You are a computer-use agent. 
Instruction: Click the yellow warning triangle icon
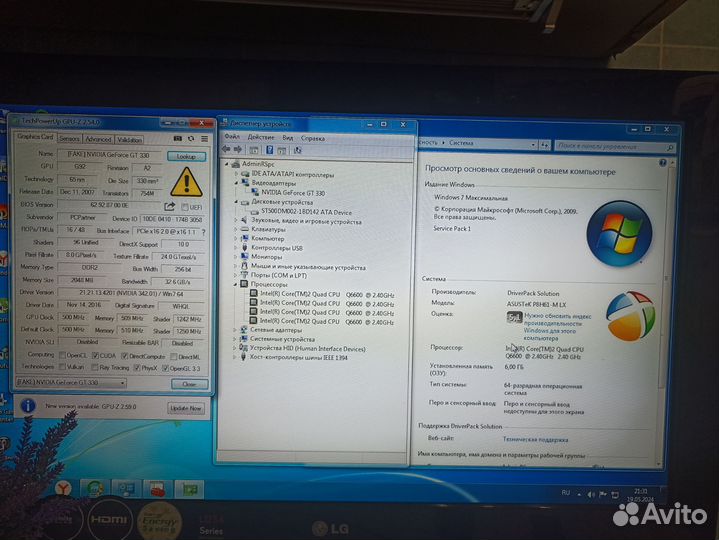pyautogui.click(x=186, y=181)
